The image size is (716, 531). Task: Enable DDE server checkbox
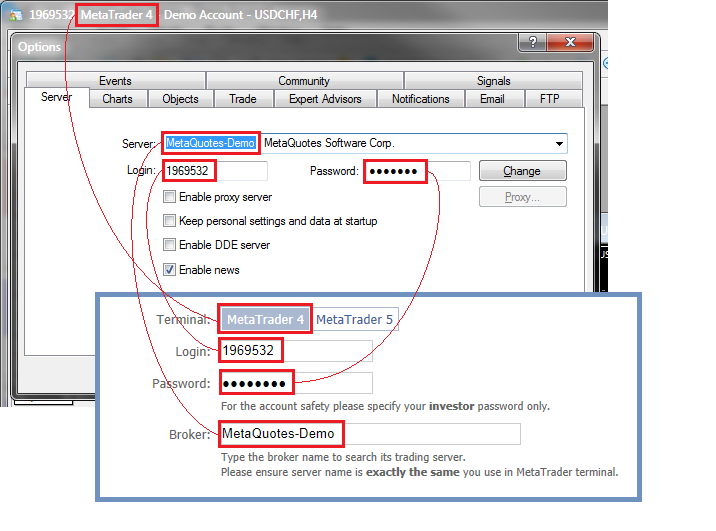click(169, 245)
